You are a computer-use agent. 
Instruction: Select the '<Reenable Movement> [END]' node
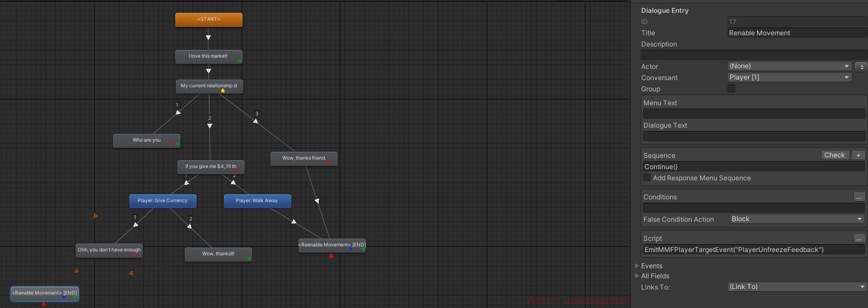coord(332,245)
